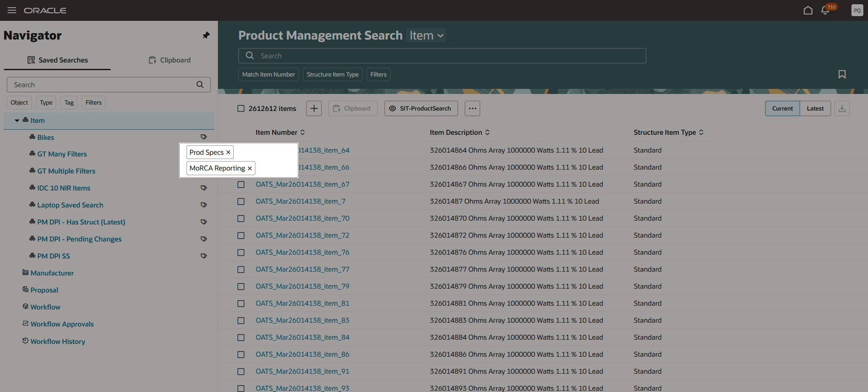Click the bookmark icon to save search
Image resolution: width=868 pixels, height=392 pixels.
tap(842, 74)
